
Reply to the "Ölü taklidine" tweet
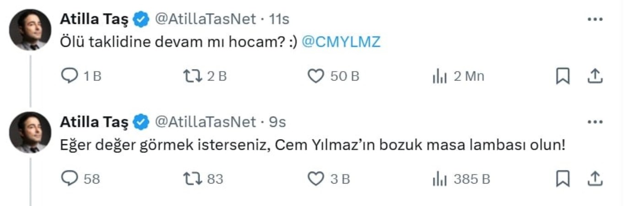70,76
